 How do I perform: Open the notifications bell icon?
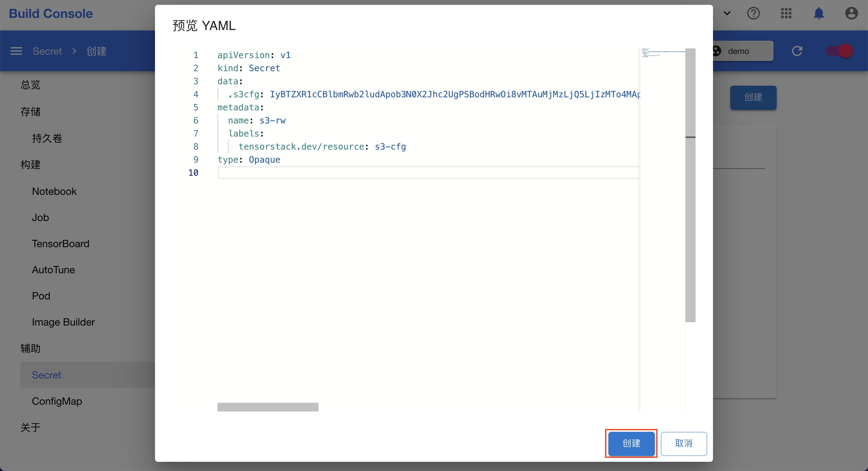coord(819,14)
